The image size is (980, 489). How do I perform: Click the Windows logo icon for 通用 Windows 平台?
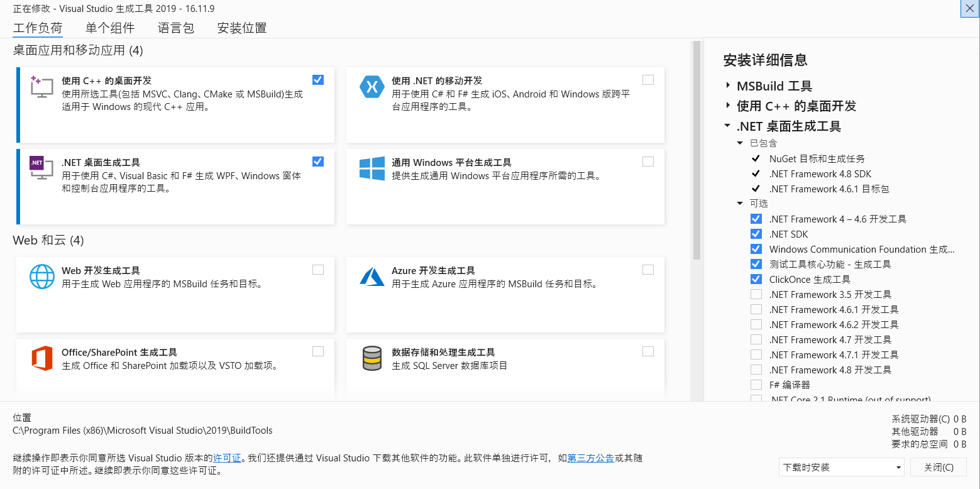coord(372,168)
